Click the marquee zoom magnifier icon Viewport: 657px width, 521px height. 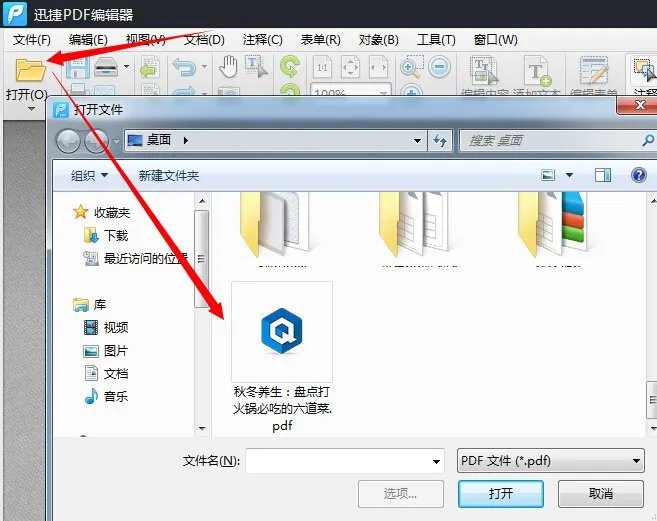click(411, 67)
